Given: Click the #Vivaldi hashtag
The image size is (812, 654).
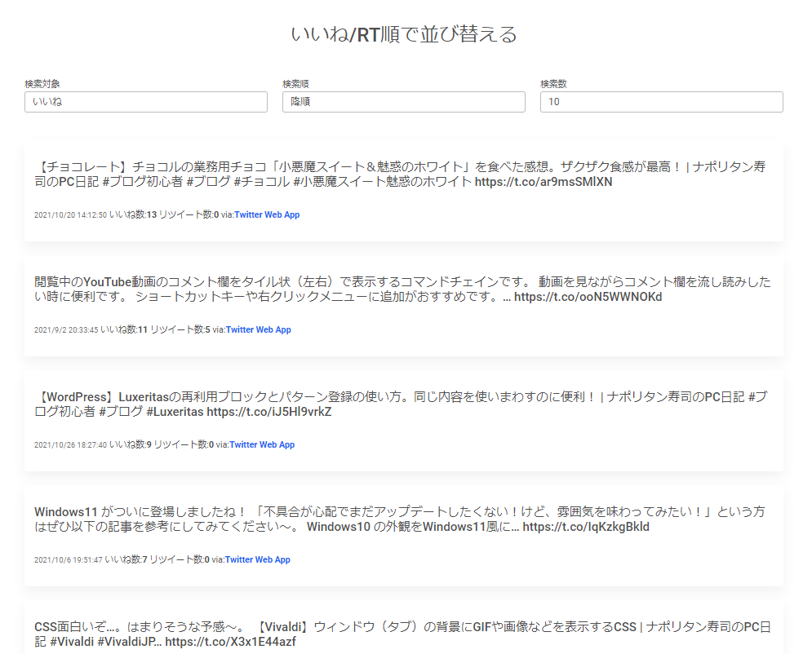Looking at the screenshot, I should click(x=72, y=642).
